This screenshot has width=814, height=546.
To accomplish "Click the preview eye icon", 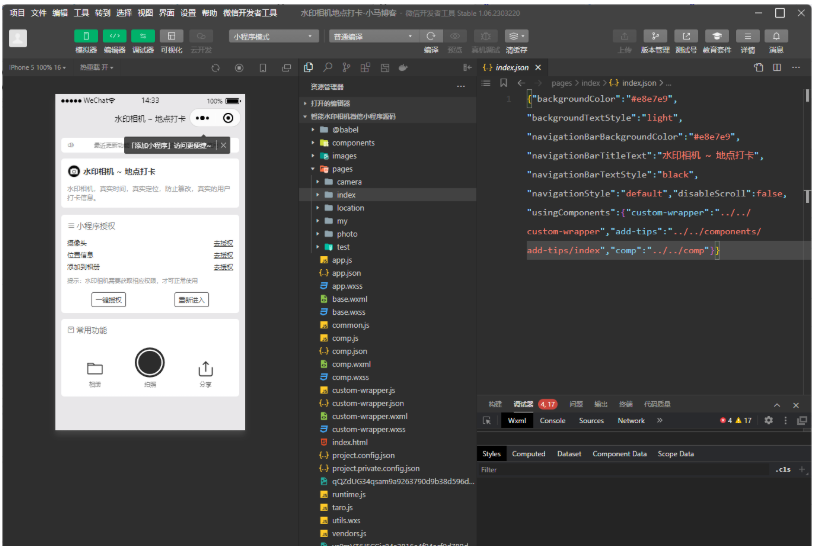I will [456, 36].
